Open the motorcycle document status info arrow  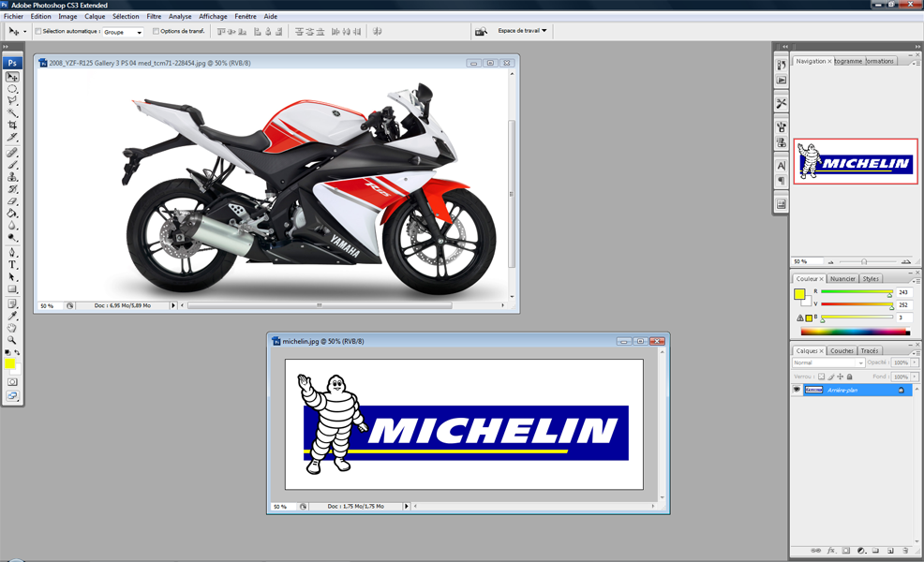pyautogui.click(x=173, y=305)
